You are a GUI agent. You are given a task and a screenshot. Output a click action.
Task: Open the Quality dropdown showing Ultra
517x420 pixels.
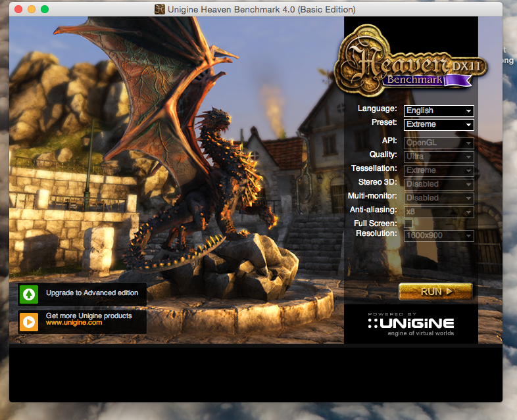pos(439,157)
